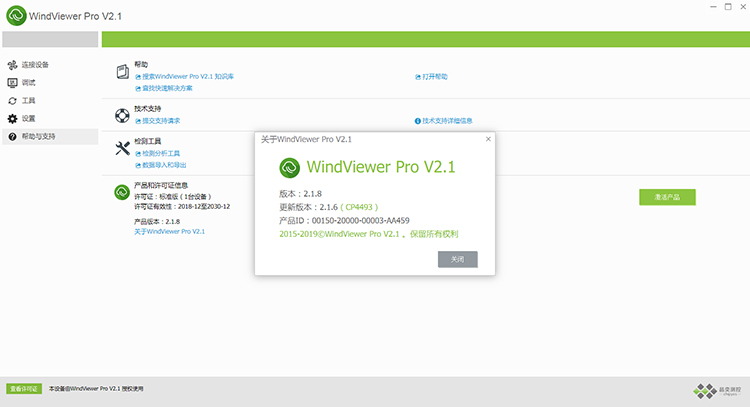
Task: Open the 提交支持请求 link
Action: (x=157, y=121)
